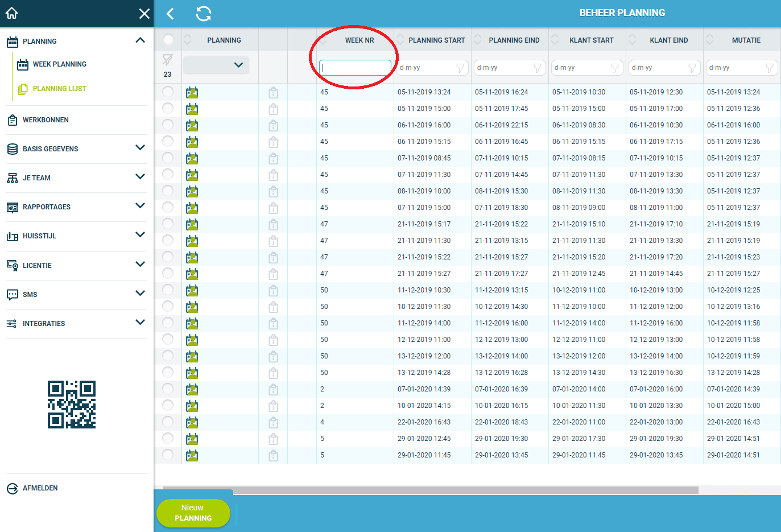Click clipboard icon for row 05-11-2019 13:24
Viewport: 781px width, 532px height.
point(274,92)
